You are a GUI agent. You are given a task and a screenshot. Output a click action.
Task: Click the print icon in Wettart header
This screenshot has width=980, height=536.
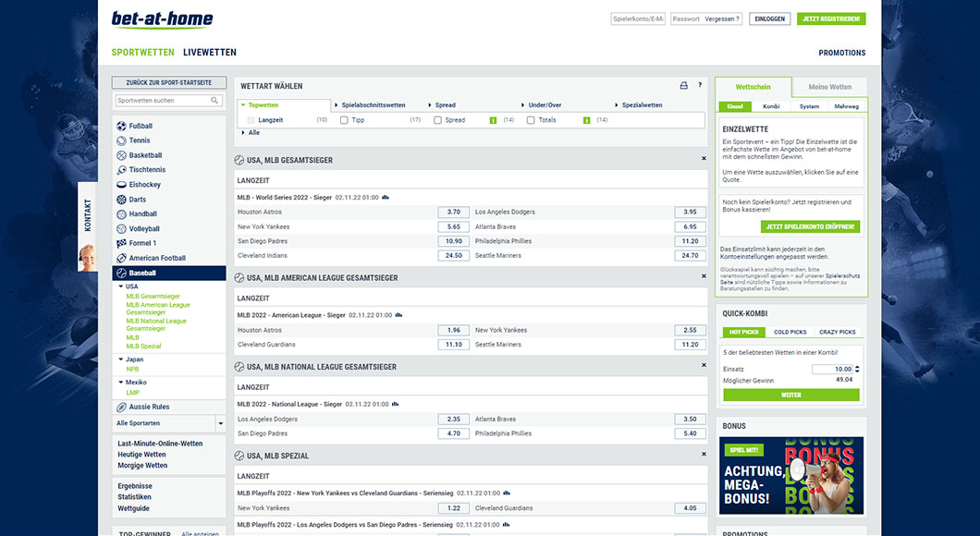tap(684, 86)
